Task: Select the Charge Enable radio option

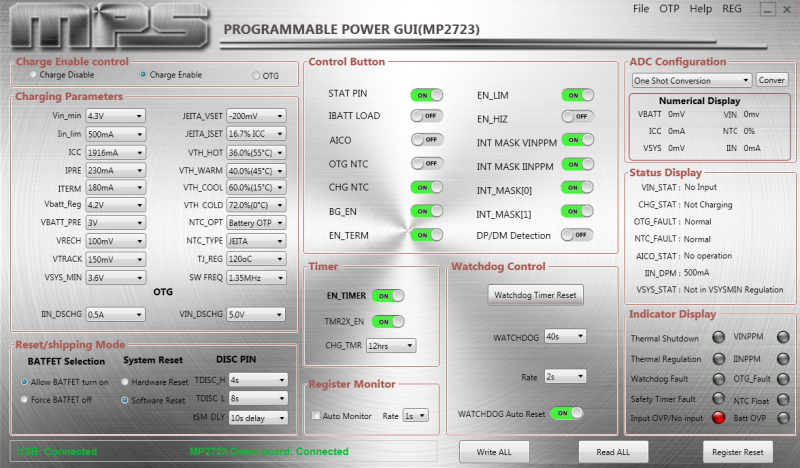Action: 143,75
